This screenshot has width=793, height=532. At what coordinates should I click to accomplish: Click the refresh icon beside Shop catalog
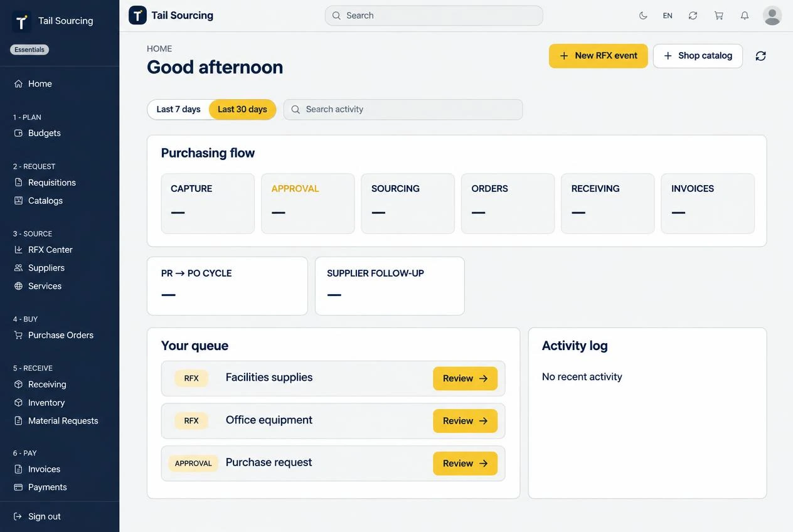tap(760, 56)
